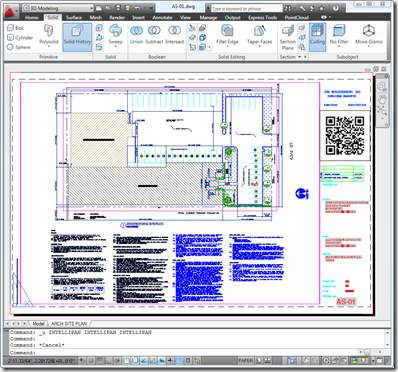Click the QR code image in title block
Viewport: 398px width, 372px height.
pos(345,135)
